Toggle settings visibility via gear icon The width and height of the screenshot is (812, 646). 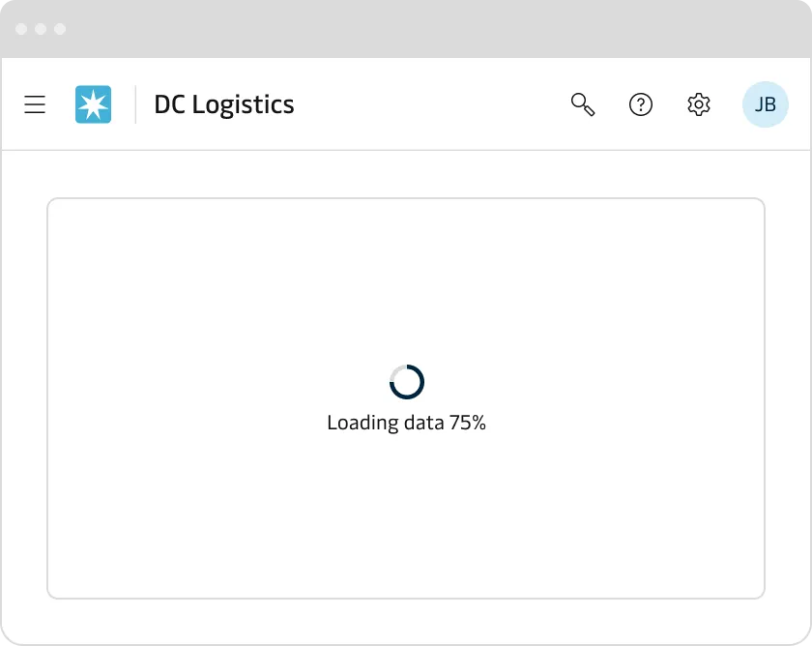click(x=699, y=104)
